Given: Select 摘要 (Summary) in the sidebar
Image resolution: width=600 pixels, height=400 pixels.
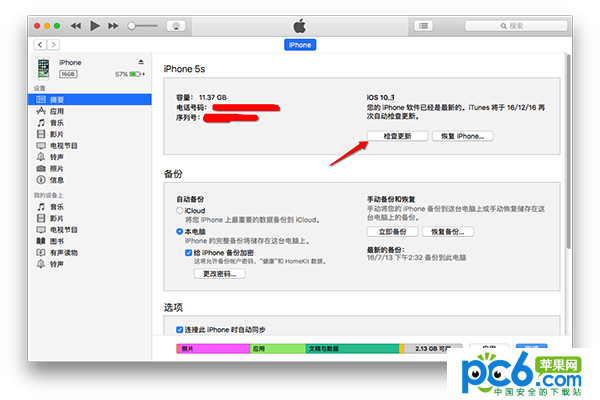Looking at the screenshot, I should click(x=56, y=98).
